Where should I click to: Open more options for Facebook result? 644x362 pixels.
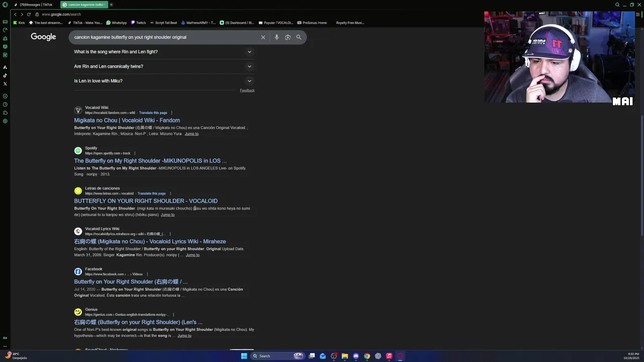pos(147,275)
